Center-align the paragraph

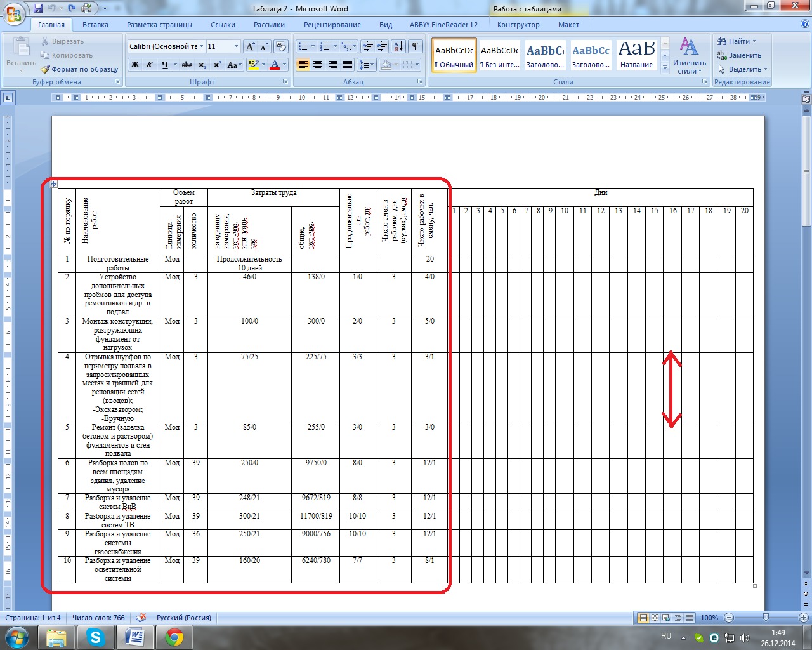pyautogui.click(x=318, y=65)
